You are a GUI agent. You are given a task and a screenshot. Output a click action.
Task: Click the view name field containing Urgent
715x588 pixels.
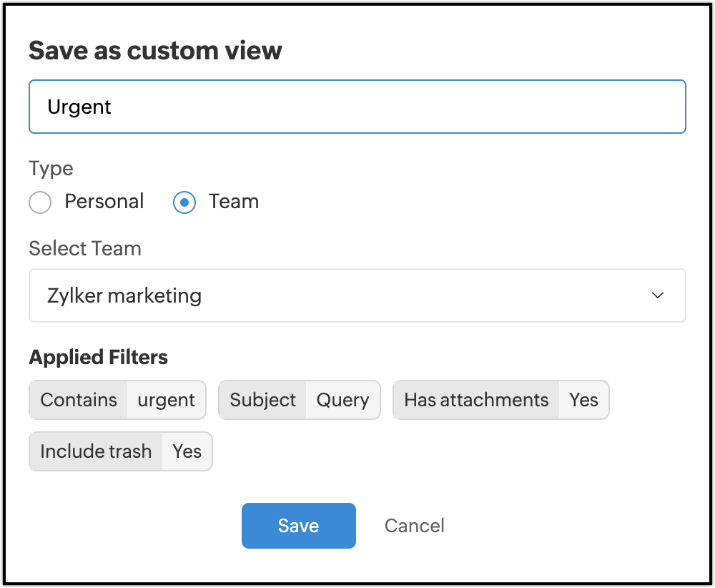pyautogui.click(x=357, y=107)
